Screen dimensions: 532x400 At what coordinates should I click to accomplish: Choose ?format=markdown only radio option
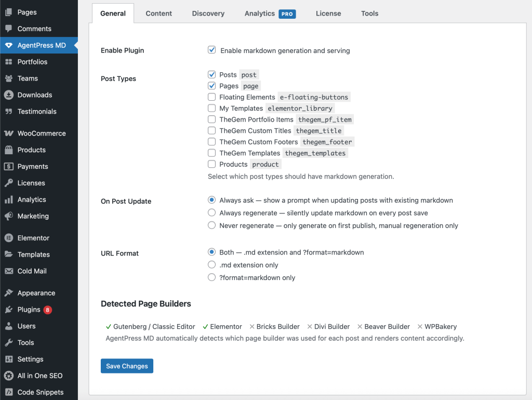(212, 277)
